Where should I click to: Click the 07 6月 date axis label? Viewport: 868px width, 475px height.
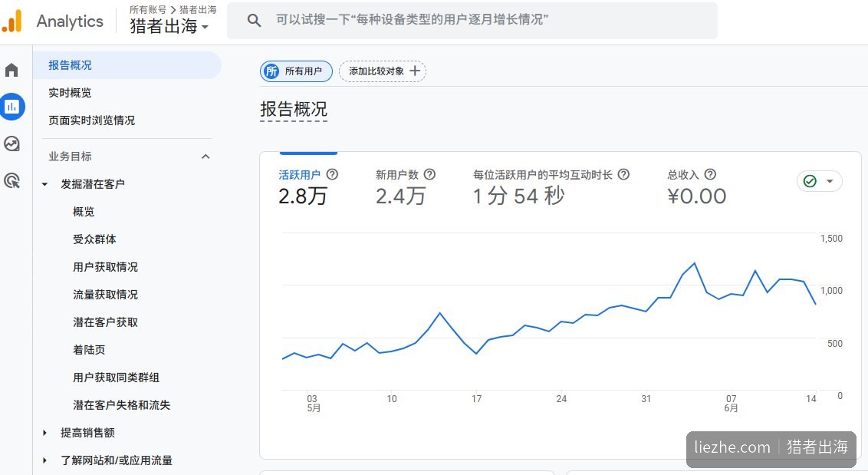tap(732, 403)
